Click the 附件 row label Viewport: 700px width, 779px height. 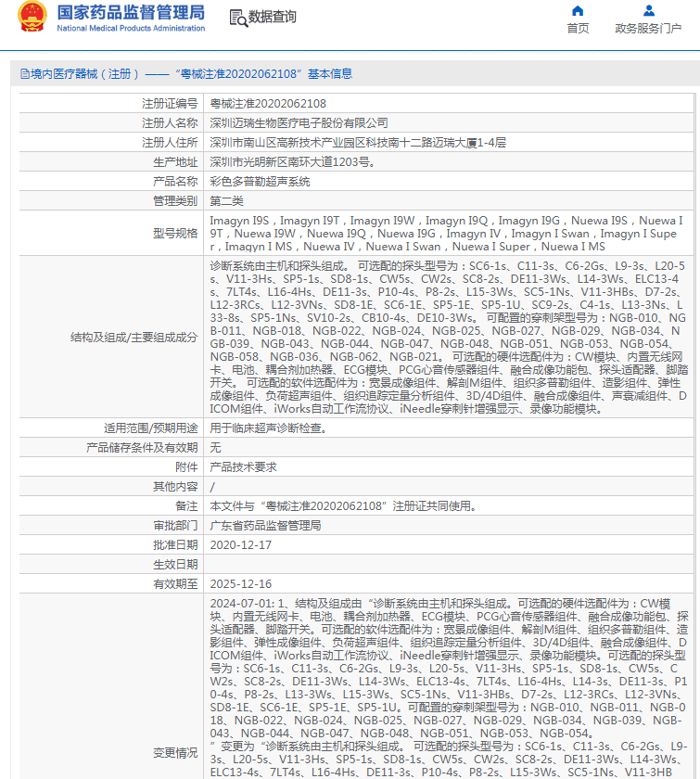pos(186,467)
